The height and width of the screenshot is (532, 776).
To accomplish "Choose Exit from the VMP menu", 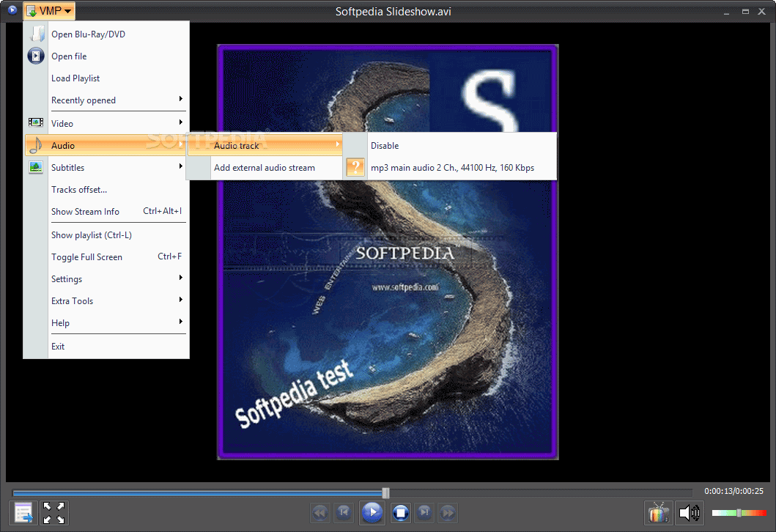I will click(x=106, y=347).
